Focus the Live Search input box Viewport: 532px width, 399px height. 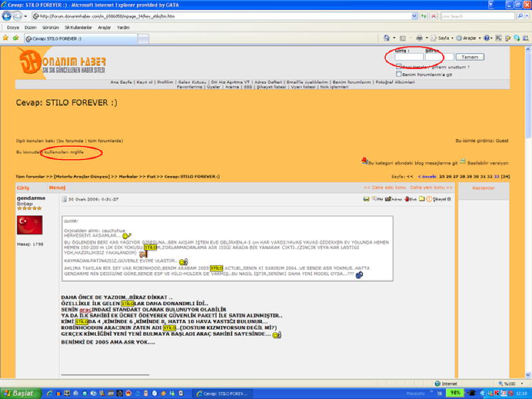[x=477, y=16]
